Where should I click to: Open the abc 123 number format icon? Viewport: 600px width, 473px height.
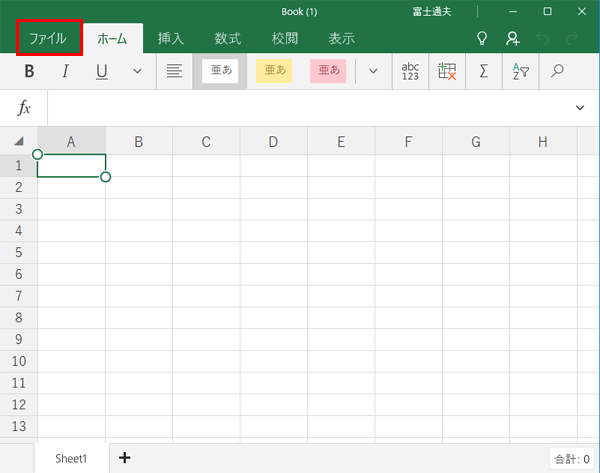pos(410,71)
